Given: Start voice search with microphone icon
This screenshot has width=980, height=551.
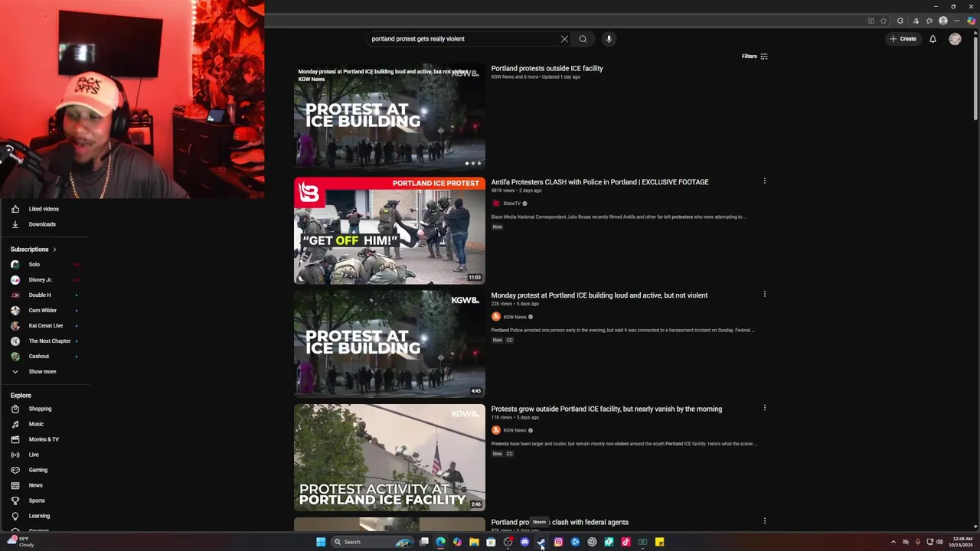Looking at the screenshot, I should [609, 39].
